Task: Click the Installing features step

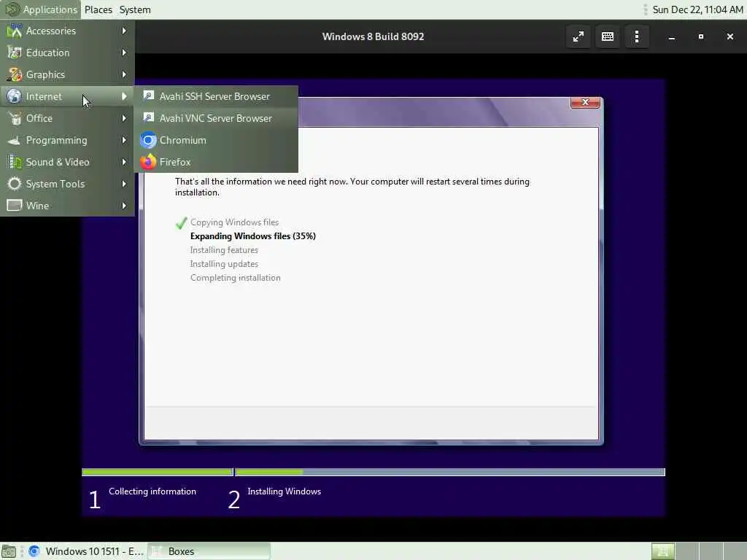Action: tap(224, 250)
